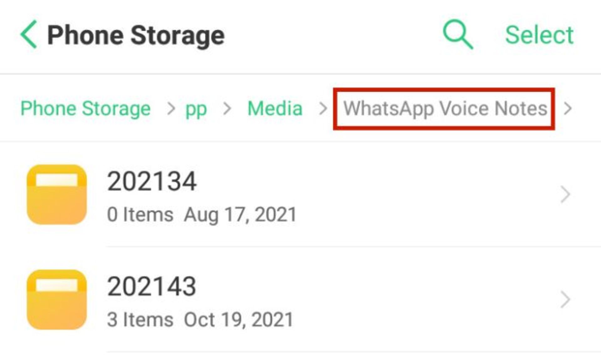Open folder named 202143
601x364 pixels.
click(152, 286)
